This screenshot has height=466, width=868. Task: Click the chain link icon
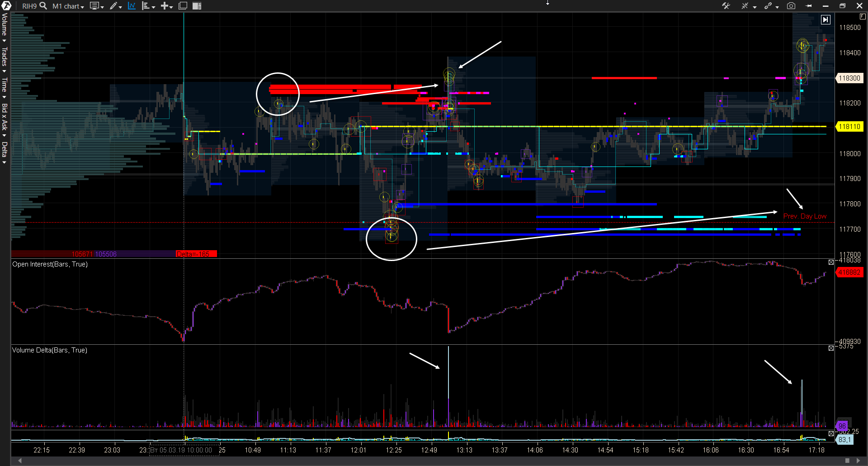point(768,6)
